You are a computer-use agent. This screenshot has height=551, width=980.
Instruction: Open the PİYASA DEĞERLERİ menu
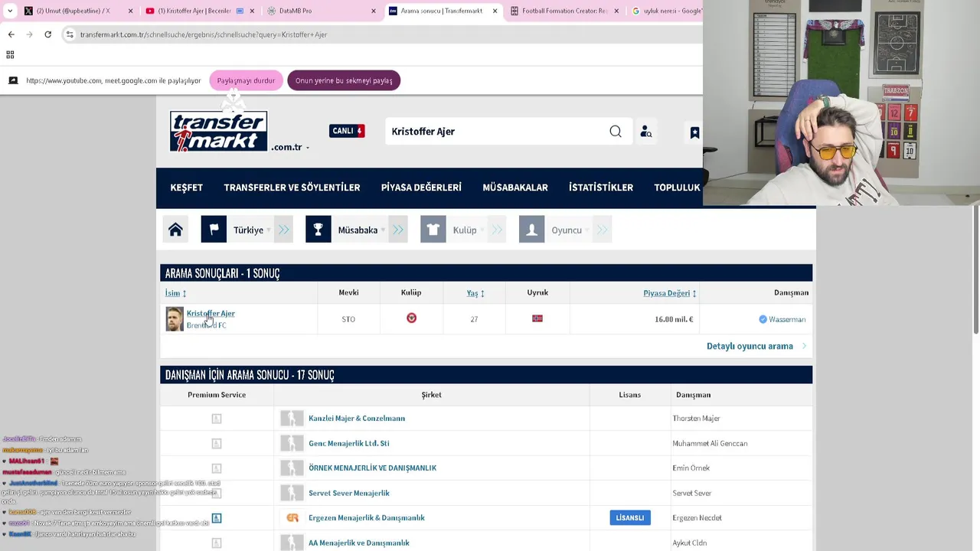(421, 187)
